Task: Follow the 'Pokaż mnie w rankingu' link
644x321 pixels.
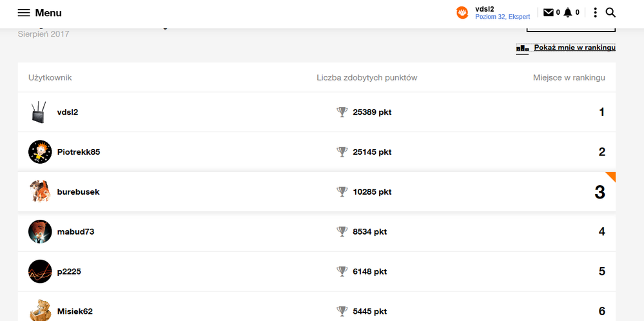Action: (x=574, y=48)
